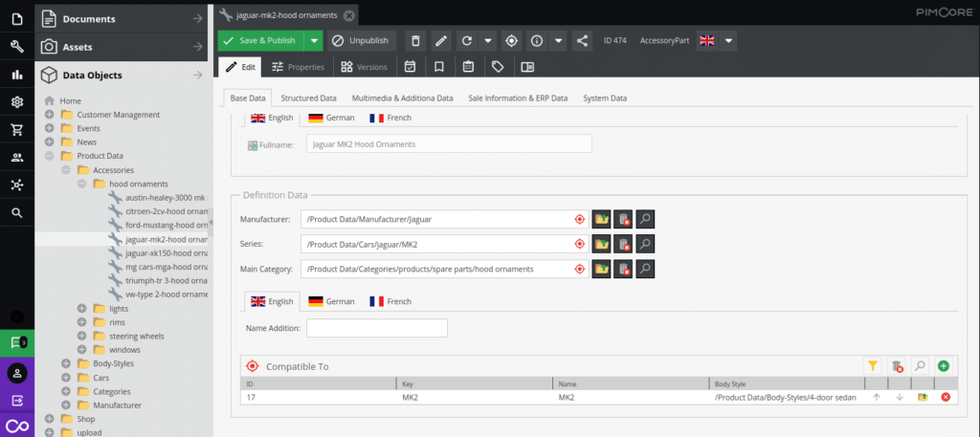Viewport: 980px width, 437px height.
Task: Click the Rename pencil icon in the toolbar
Action: point(441,40)
